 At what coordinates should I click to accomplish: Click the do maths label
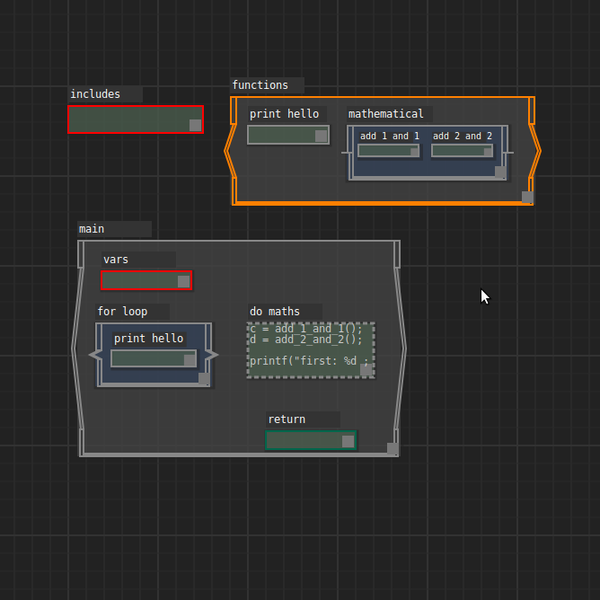click(x=285, y=311)
